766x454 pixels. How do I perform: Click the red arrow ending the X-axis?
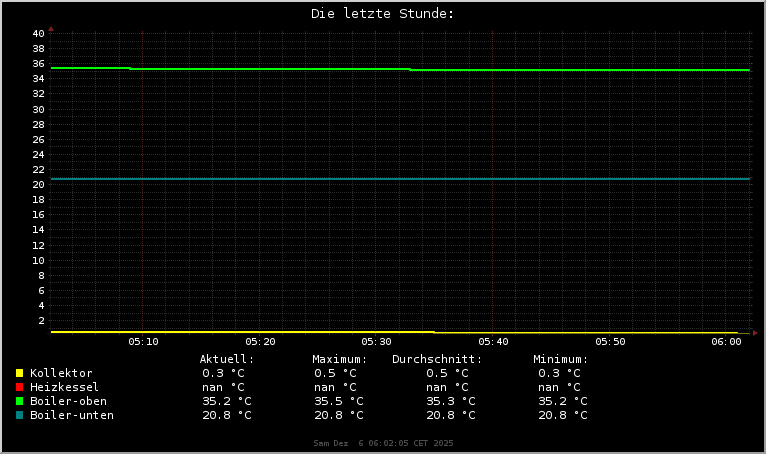coord(755,332)
